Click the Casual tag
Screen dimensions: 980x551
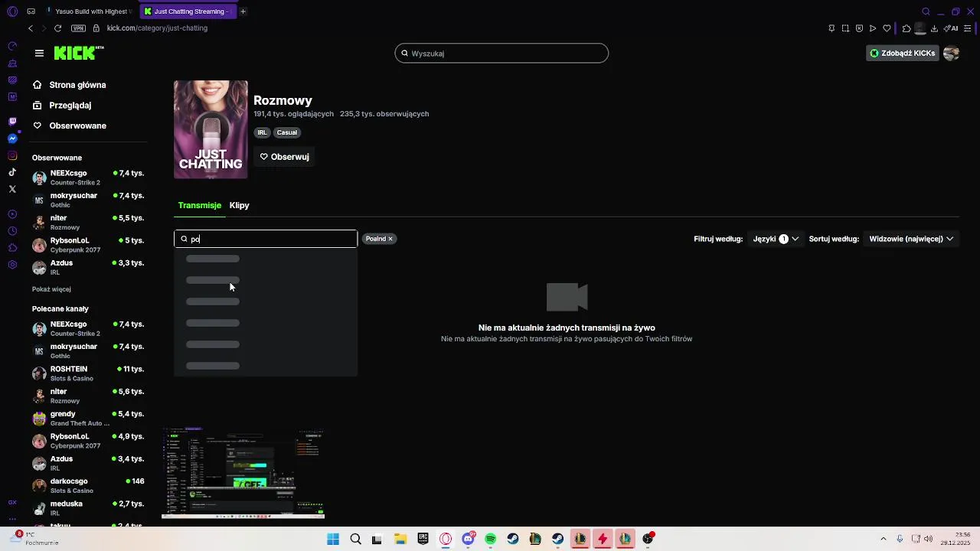287,132
